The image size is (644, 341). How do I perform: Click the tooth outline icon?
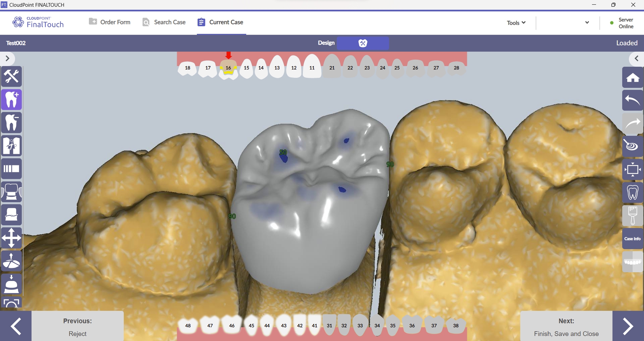[x=633, y=192]
